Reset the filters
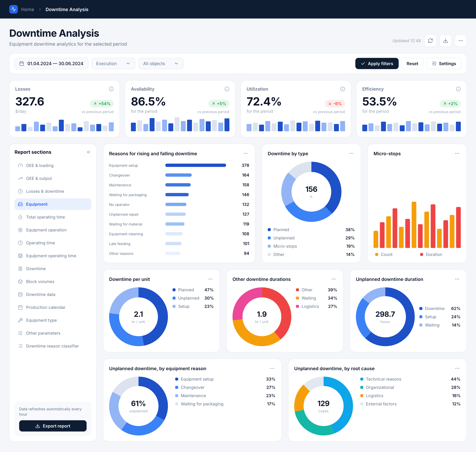The width and height of the screenshot is (476, 452). 412,64
